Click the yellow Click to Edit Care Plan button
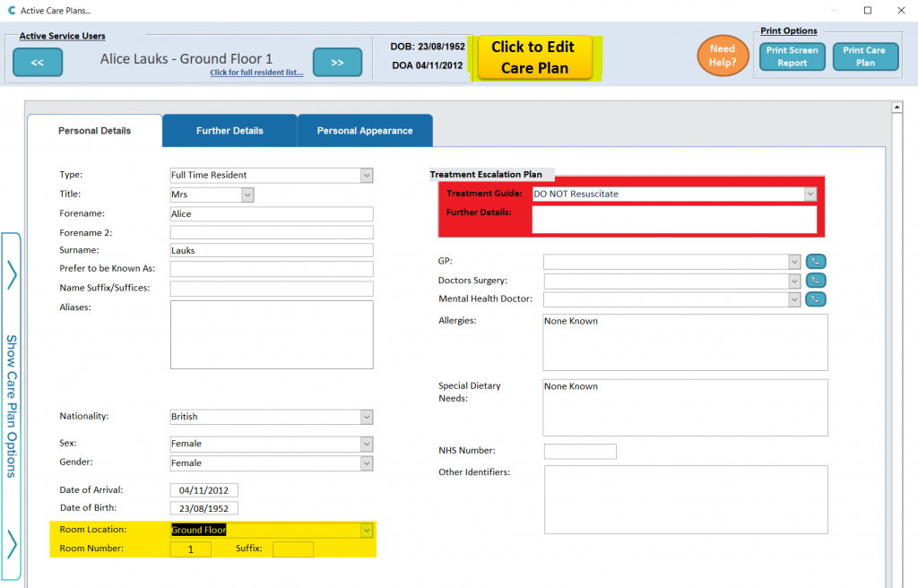918x588 pixels. (534, 58)
